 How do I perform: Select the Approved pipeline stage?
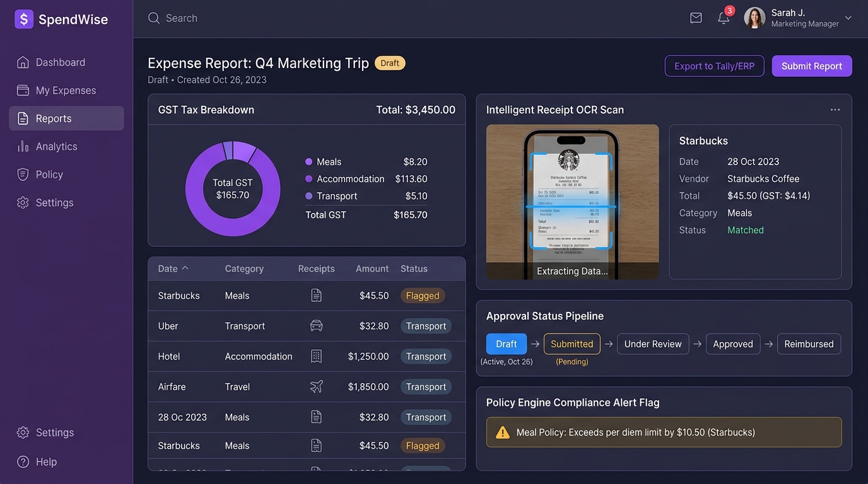tap(733, 344)
